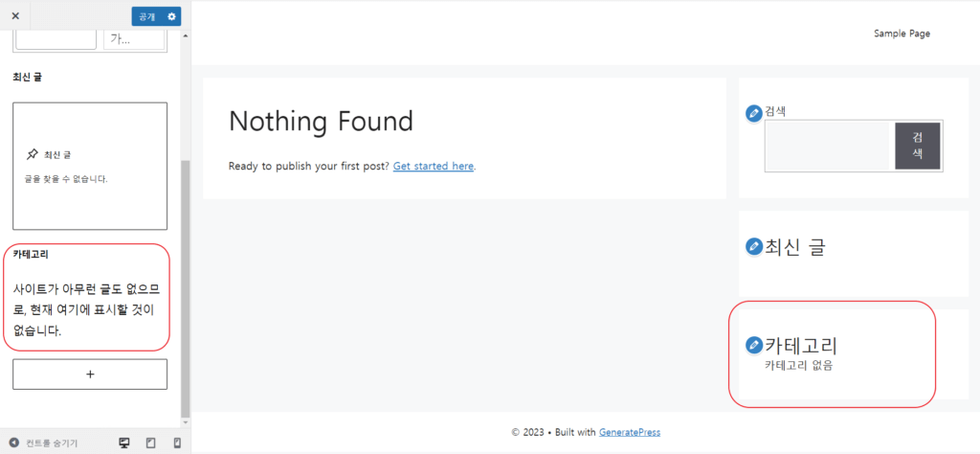Screen dimensions: 980x454
Task: Open publish settings gear icon
Action: [x=172, y=16]
